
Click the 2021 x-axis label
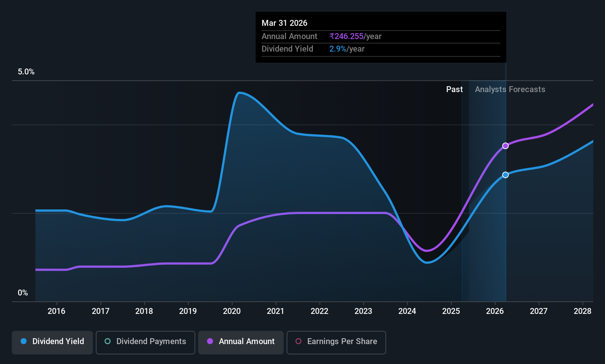pyautogui.click(x=276, y=311)
